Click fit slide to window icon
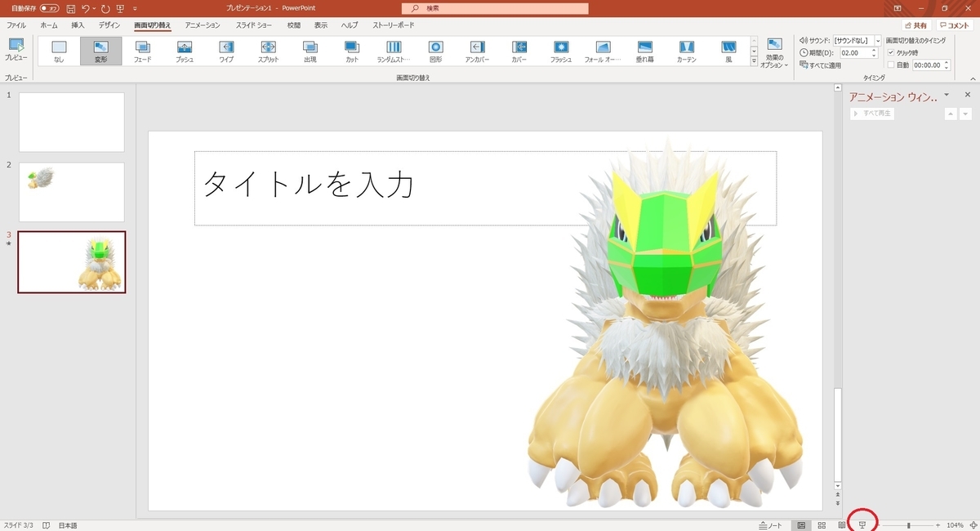 (972, 524)
